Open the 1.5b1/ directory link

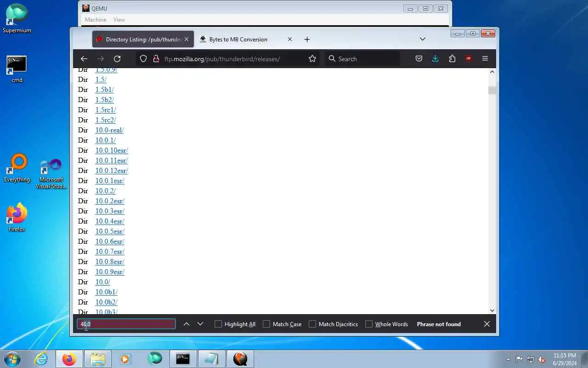[x=105, y=90]
